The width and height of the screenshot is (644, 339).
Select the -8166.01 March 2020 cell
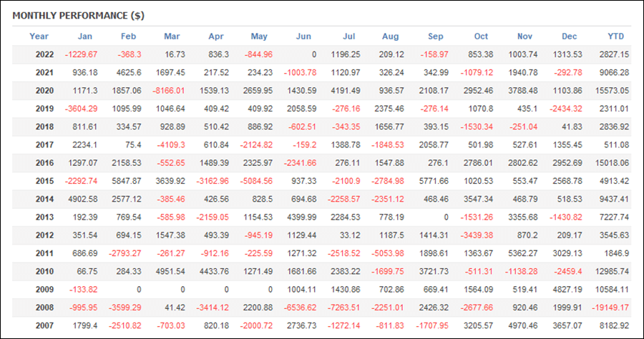(169, 91)
